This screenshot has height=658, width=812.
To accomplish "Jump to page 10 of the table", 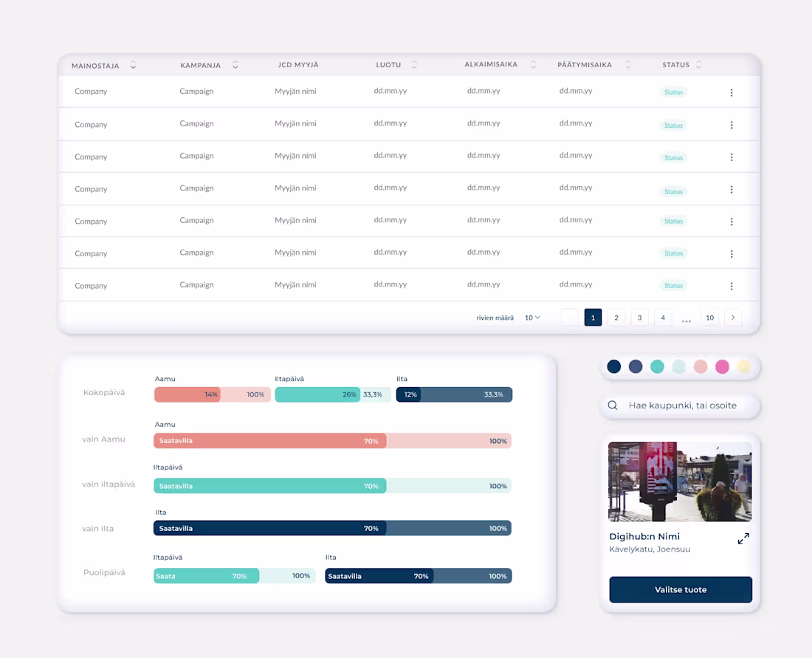I will coord(709,317).
